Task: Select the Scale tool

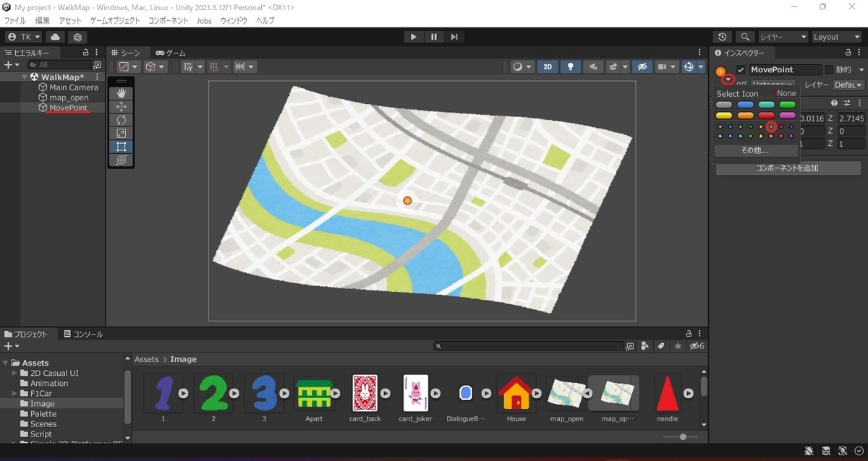Action: pos(121,134)
